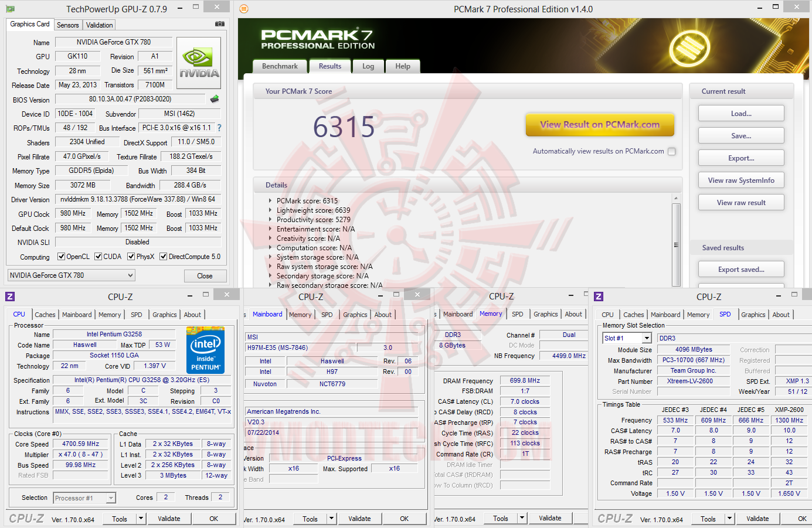This screenshot has height=528, width=812.
Task: Open the Slot #1 memory slot dropdown
Action: coord(627,338)
